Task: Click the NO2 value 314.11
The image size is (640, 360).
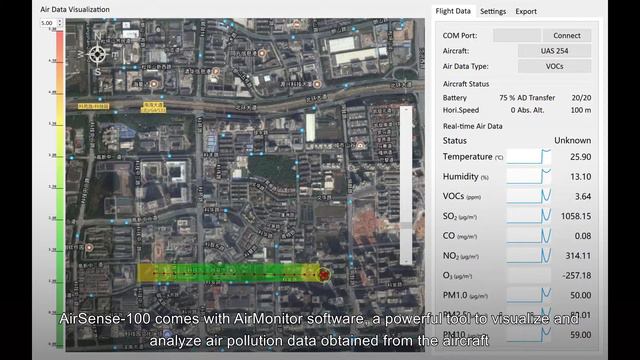Action: [x=578, y=256]
